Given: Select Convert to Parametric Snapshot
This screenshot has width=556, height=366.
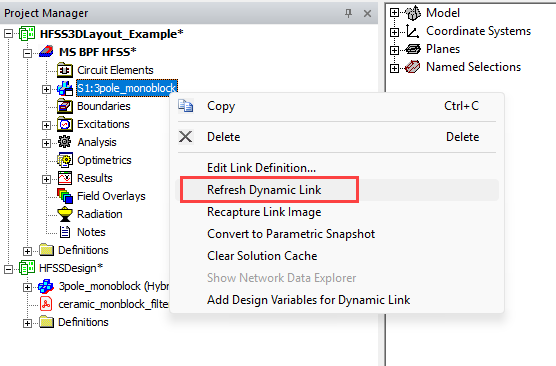Looking at the screenshot, I should 337,234.
